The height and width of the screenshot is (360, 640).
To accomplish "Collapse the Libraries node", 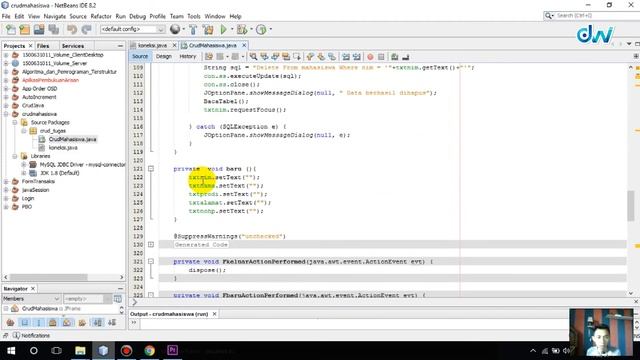I will pyautogui.click(x=15, y=156).
